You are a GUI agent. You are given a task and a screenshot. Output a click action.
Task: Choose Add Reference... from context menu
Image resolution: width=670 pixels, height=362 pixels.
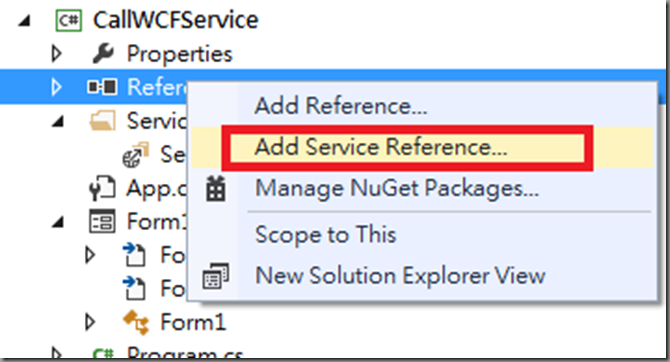click(x=341, y=106)
